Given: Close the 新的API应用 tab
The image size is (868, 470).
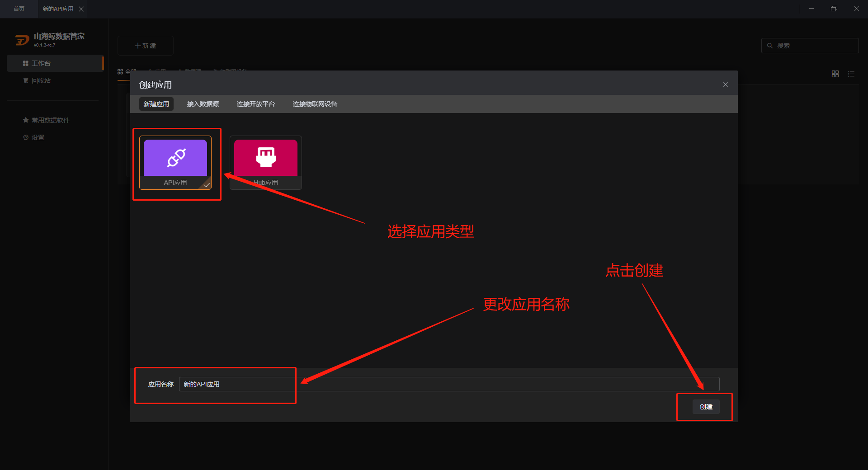Looking at the screenshot, I should click(x=81, y=9).
